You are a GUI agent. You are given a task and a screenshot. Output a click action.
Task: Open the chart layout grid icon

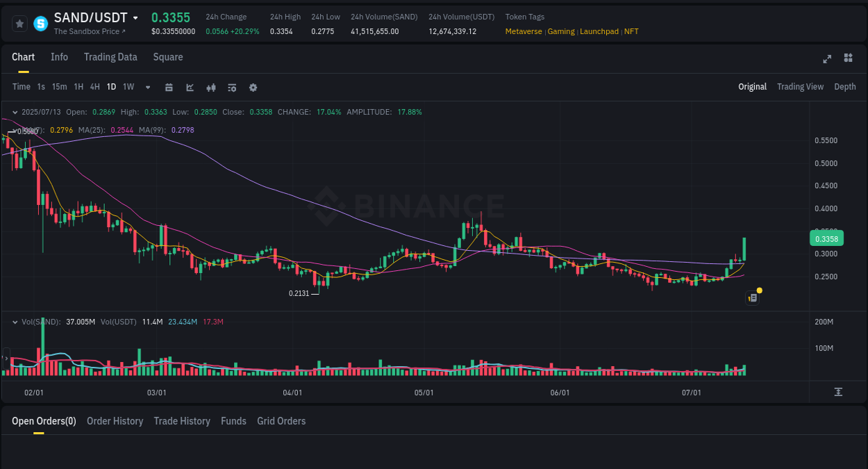pos(848,59)
